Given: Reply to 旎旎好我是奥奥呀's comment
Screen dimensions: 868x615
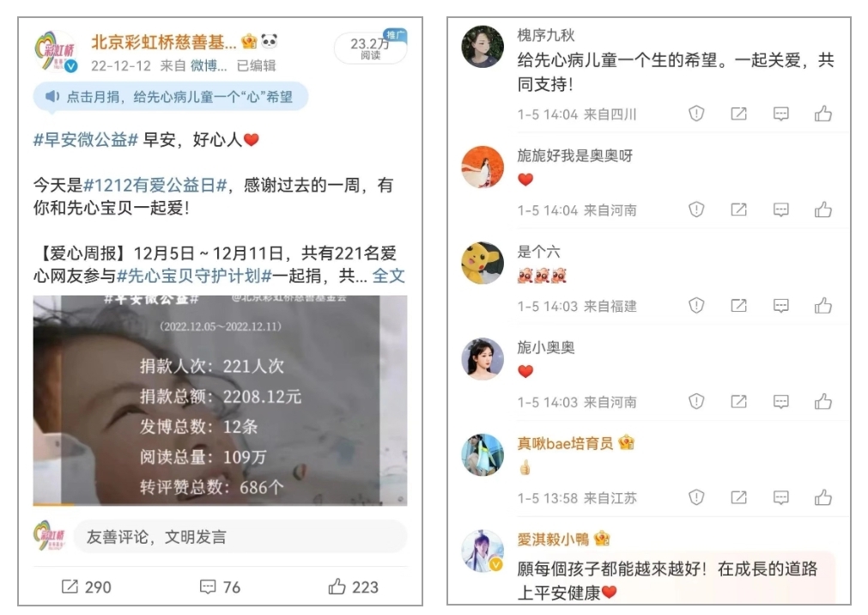Looking at the screenshot, I should click(780, 210).
